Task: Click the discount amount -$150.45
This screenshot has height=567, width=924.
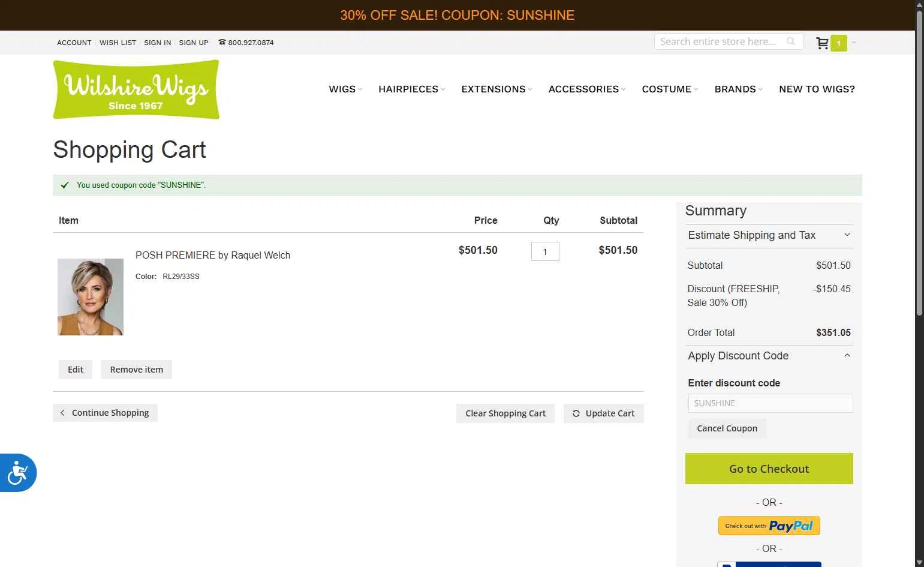Action: [832, 289]
